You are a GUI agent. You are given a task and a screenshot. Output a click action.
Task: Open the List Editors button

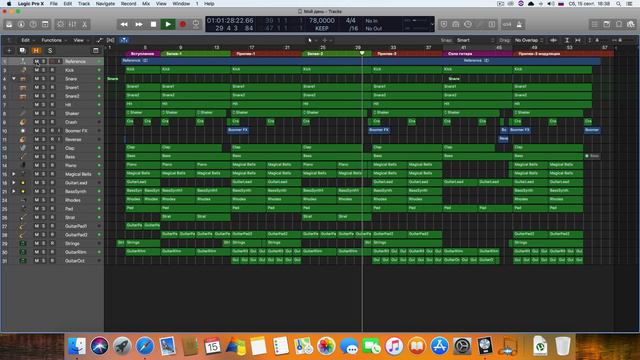[x=595, y=24]
